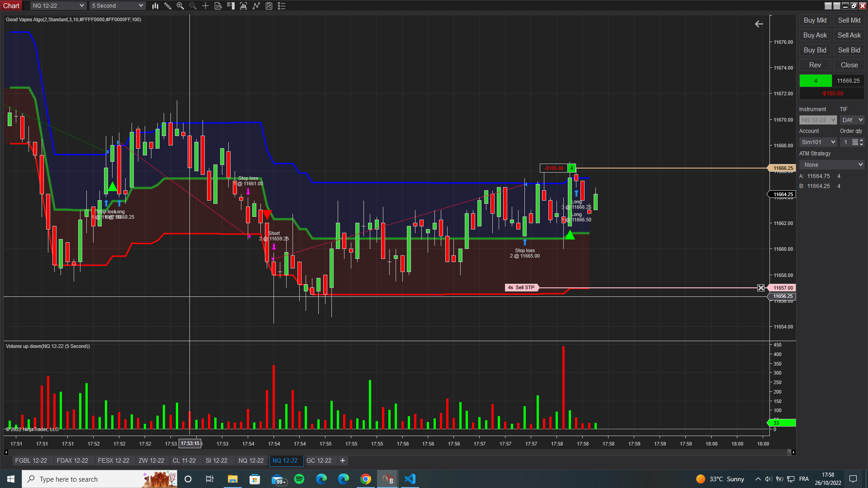Open the order quantity calculator icon
This screenshot has height=488, width=868.
click(x=855, y=142)
